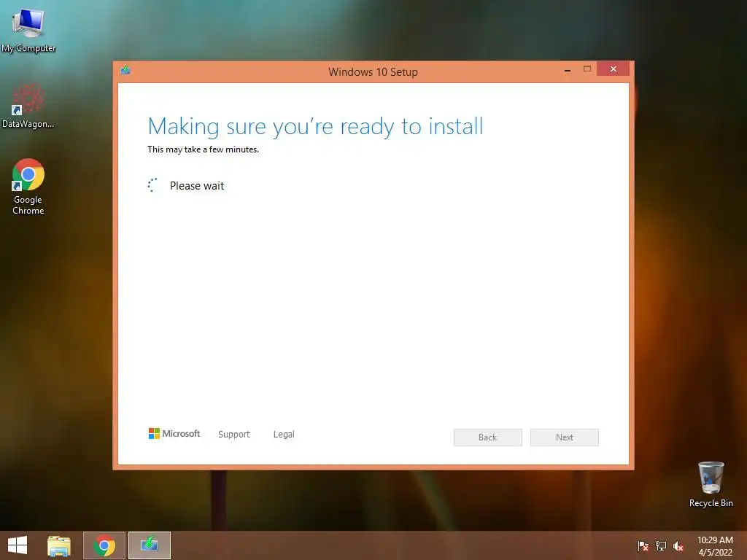This screenshot has height=560, width=747.
Task: Click the Microsoft logo in Setup
Action: pyautogui.click(x=174, y=433)
